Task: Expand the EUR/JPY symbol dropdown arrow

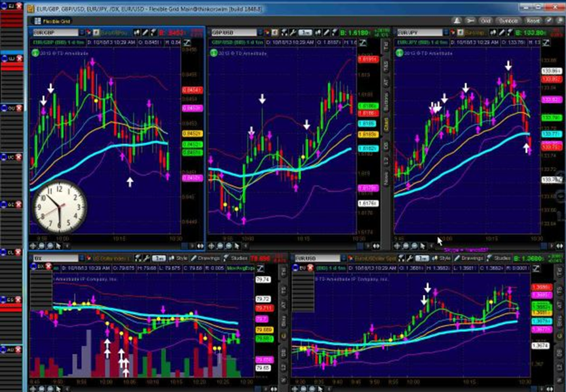Action: click(x=446, y=33)
